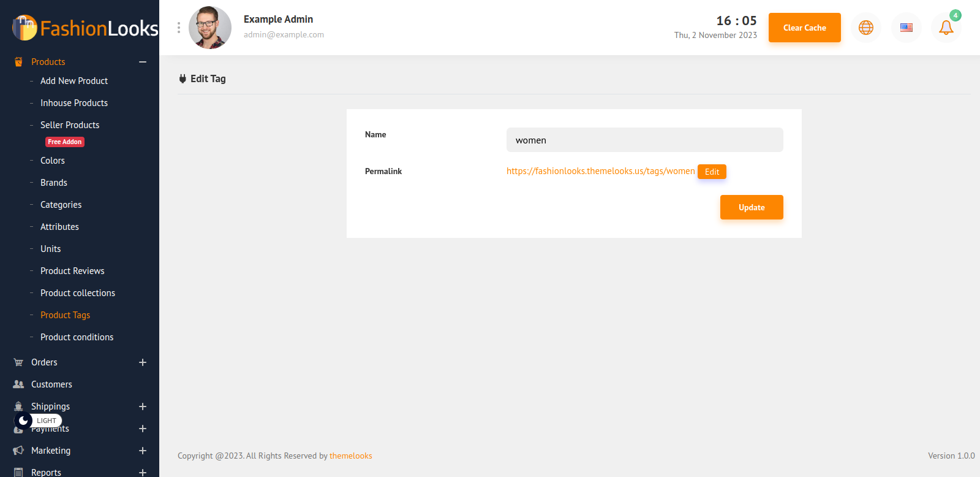Open the globe website icon
Screen dimensions: 980x477
(x=865, y=28)
